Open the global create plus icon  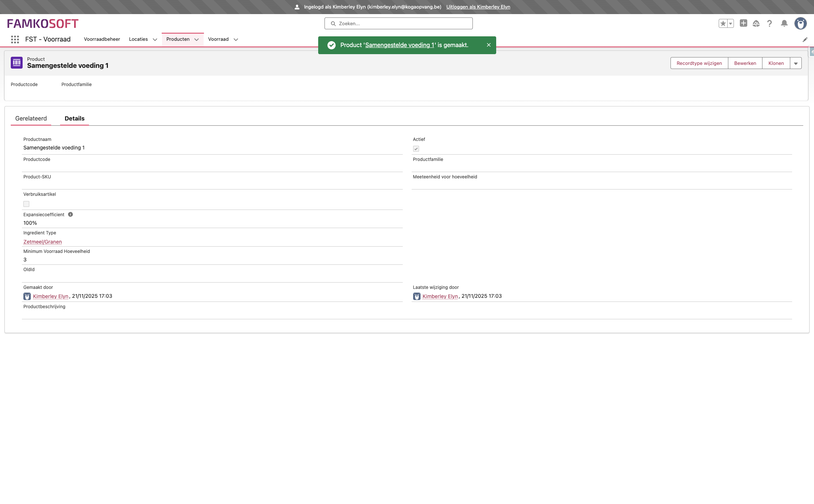coord(743,23)
